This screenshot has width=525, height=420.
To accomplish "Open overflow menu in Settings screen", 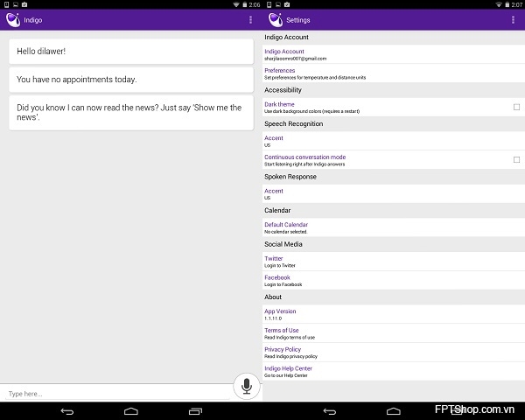I will 513,20.
